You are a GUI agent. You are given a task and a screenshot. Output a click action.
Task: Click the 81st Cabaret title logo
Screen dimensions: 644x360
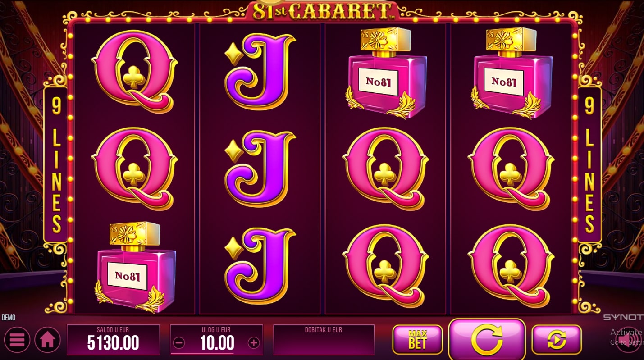323,10
